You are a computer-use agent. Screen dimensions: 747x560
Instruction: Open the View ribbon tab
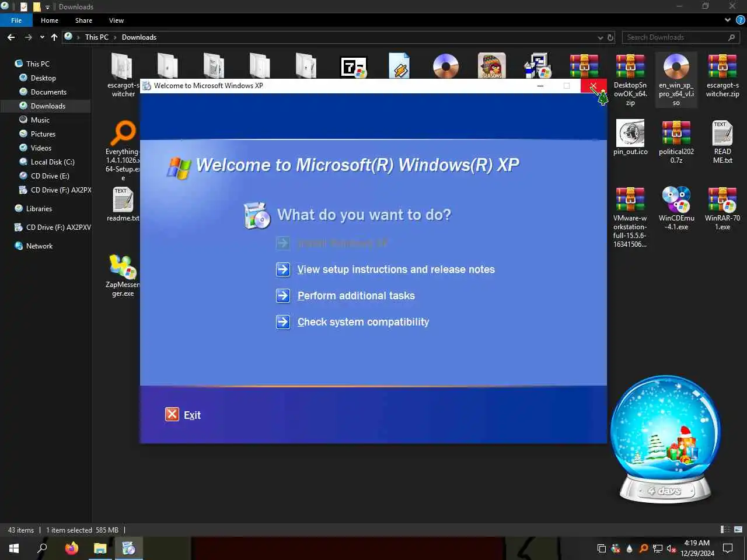[x=116, y=20]
